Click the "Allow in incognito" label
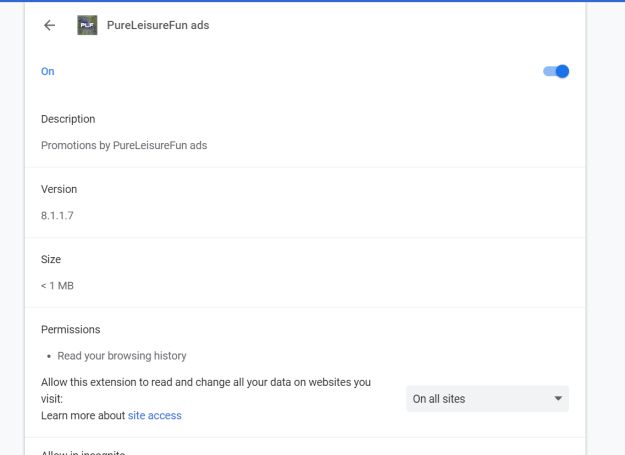Viewport: 625px width, 455px height. pos(83,452)
